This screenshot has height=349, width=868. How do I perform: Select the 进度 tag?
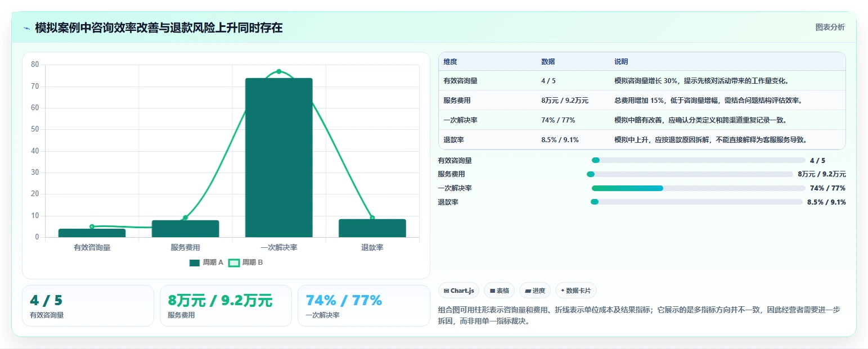(535, 291)
